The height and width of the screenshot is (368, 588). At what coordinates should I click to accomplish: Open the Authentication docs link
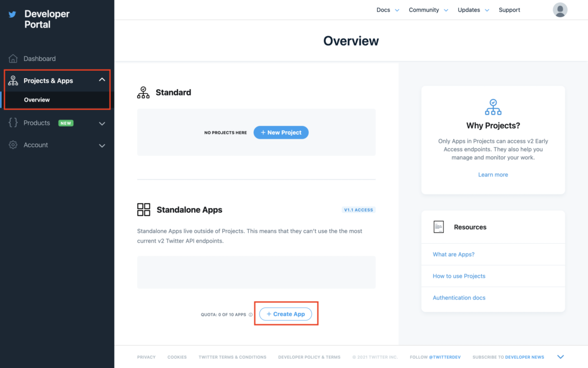(x=459, y=298)
